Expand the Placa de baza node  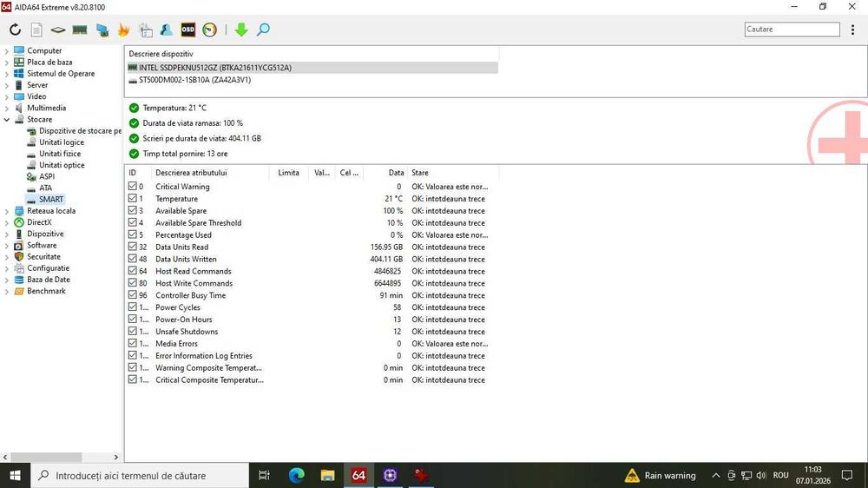(7, 62)
